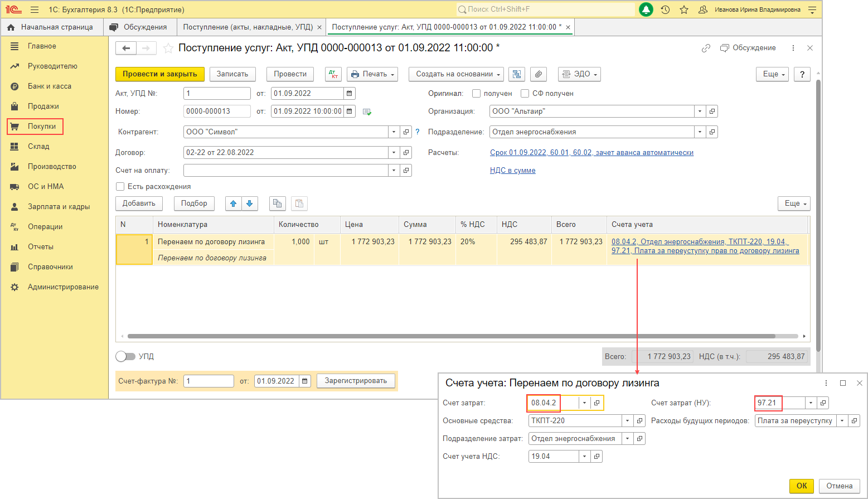The width and height of the screenshot is (868, 499).
Task: Open Основные средства ТКПТ-220 card
Action: 640,421
